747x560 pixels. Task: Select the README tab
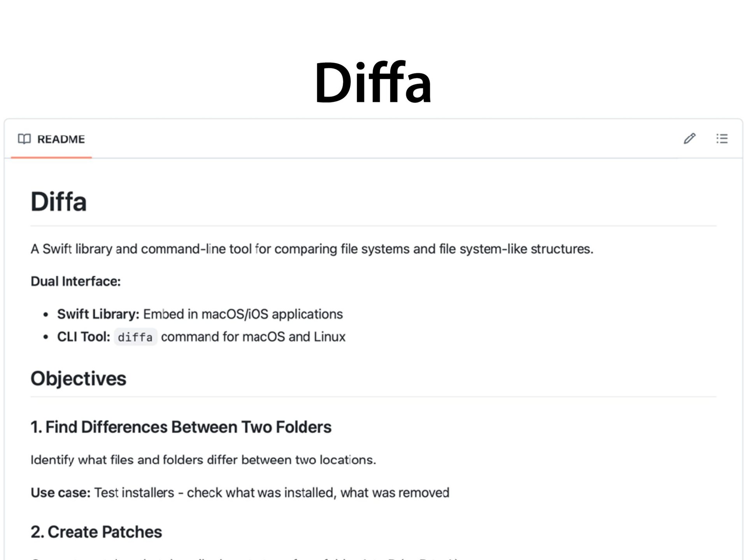click(61, 139)
